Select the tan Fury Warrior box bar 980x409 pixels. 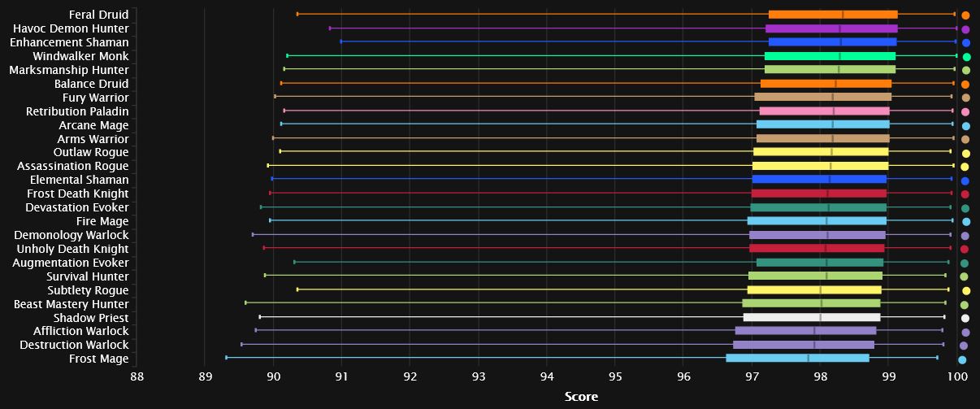(823, 97)
